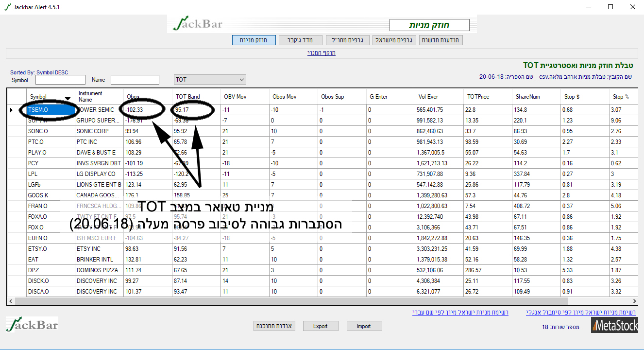Select the GOOS.K symbol cell

(x=51, y=195)
